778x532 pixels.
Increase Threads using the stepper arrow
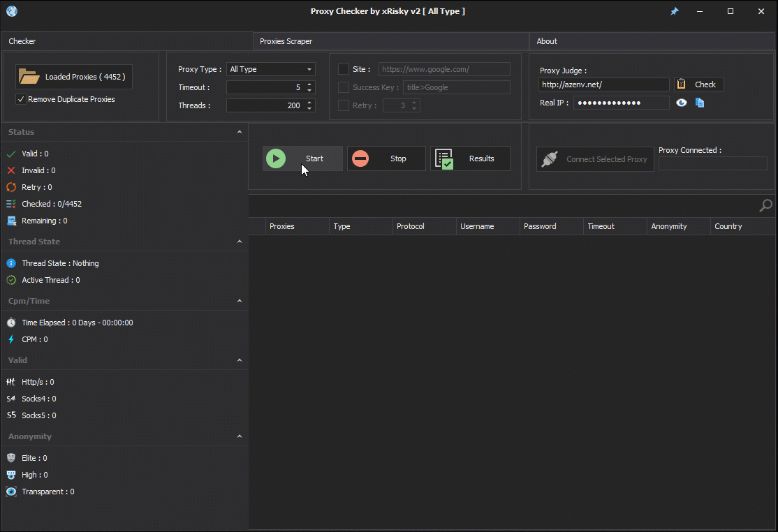pos(309,102)
